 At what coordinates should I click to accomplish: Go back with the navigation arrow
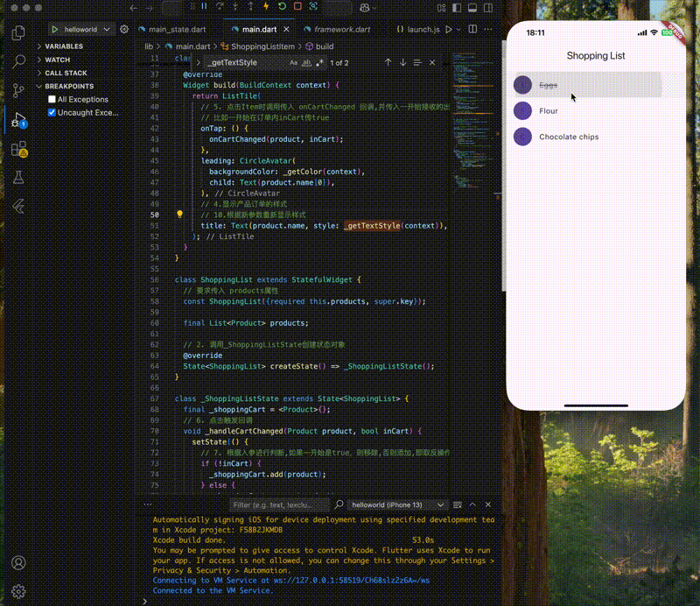point(133,8)
